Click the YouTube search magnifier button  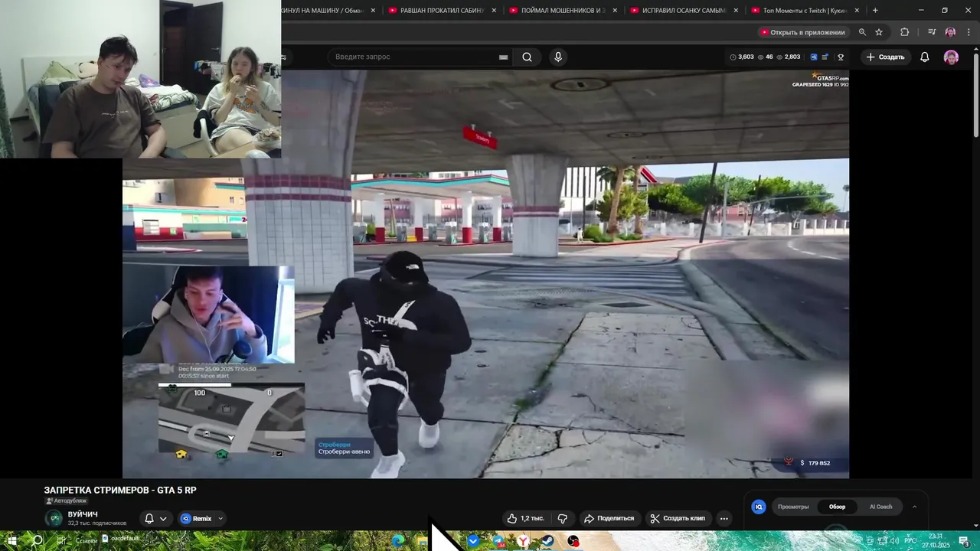pos(527,57)
